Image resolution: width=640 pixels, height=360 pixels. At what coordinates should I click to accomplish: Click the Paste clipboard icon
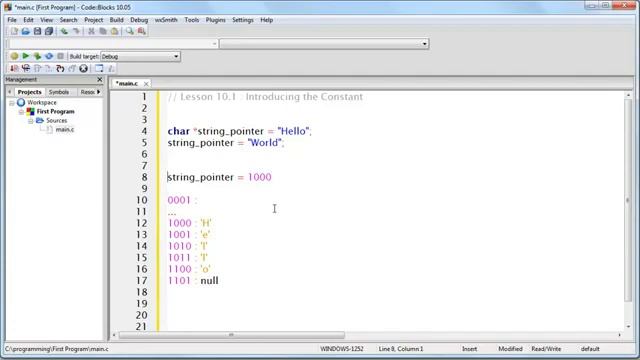[x=115, y=31]
